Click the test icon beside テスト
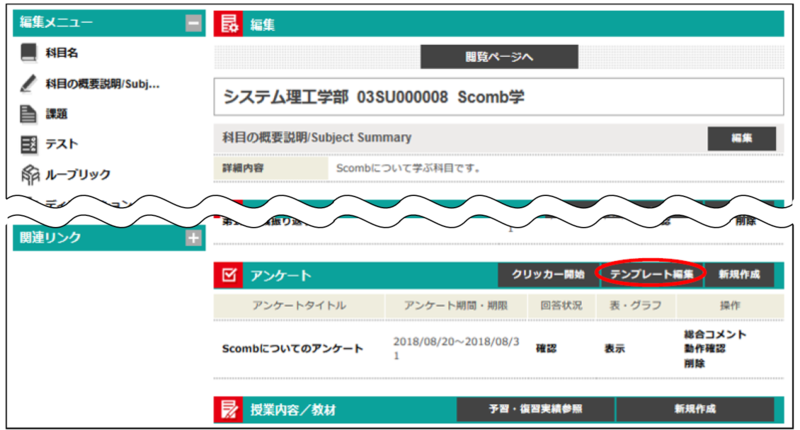Viewport: 800px width, 430px height. point(28,144)
